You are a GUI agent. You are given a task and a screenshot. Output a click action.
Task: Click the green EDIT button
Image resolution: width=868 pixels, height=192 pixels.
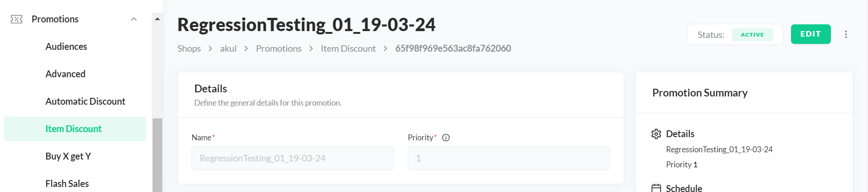(x=810, y=34)
